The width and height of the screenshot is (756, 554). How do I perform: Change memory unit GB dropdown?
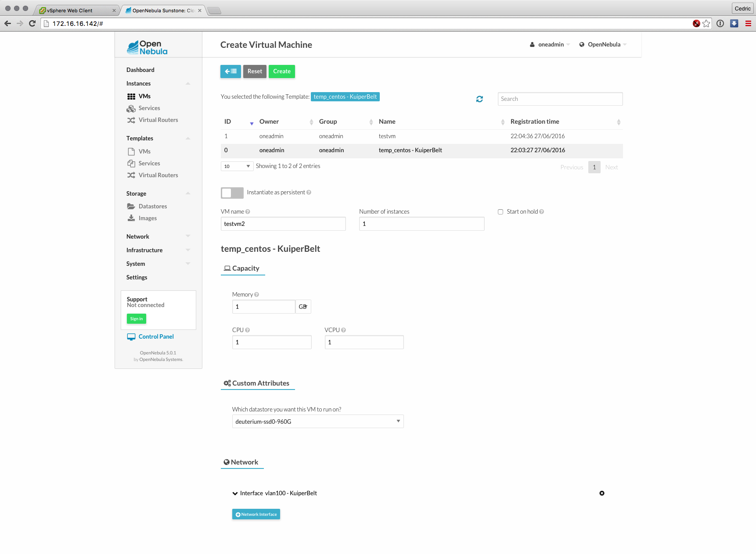[x=303, y=307]
